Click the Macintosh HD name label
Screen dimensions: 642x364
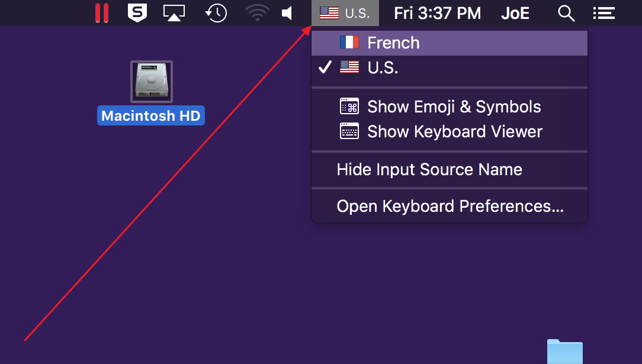point(150,115)
